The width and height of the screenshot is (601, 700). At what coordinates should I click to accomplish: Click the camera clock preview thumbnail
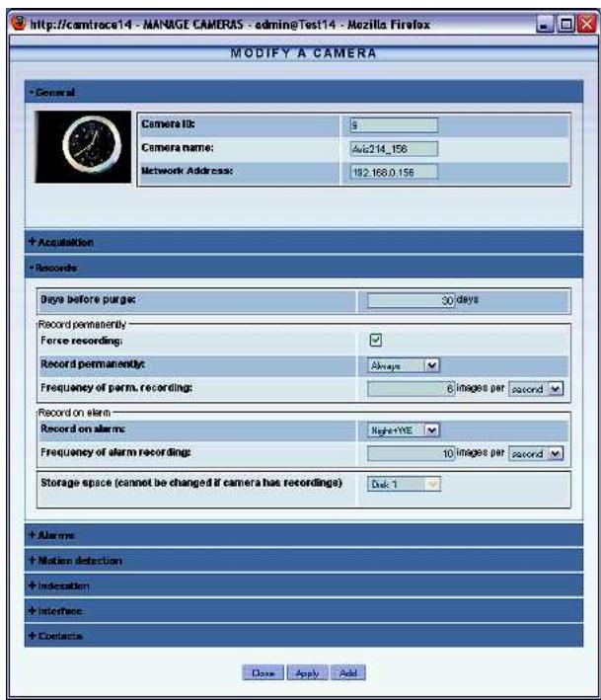[83, 147]
